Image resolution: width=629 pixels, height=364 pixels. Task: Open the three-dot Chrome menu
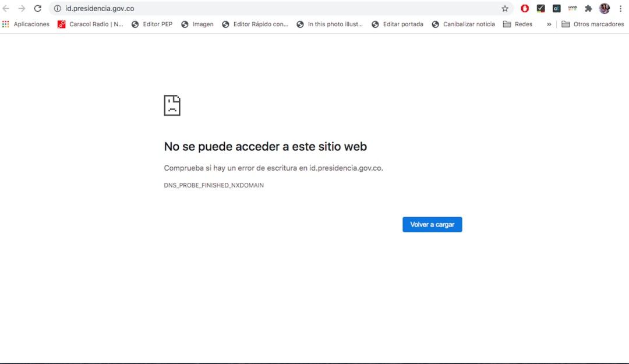coord(620,9)
